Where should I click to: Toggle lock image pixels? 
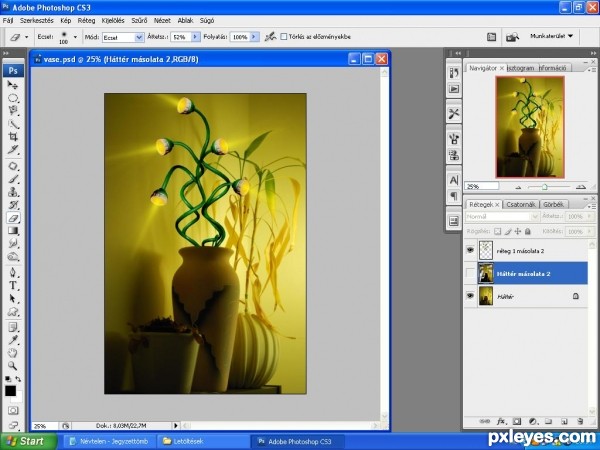pyautogui.click(x=508, y=231)
